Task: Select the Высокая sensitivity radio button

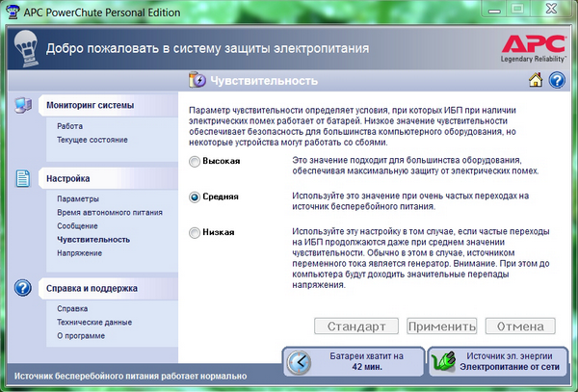Action: [195, 162]
